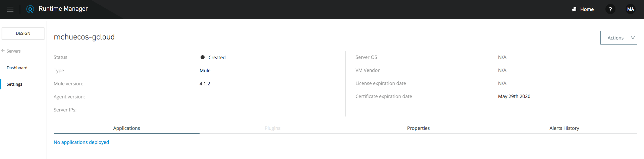Click the Server OS N/A value
The height and width of the screenshot is (159, 644).
[502, 57]
